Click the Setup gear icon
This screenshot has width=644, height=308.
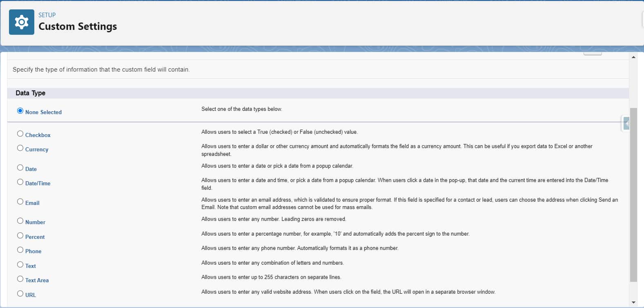(x=21, y=22)
